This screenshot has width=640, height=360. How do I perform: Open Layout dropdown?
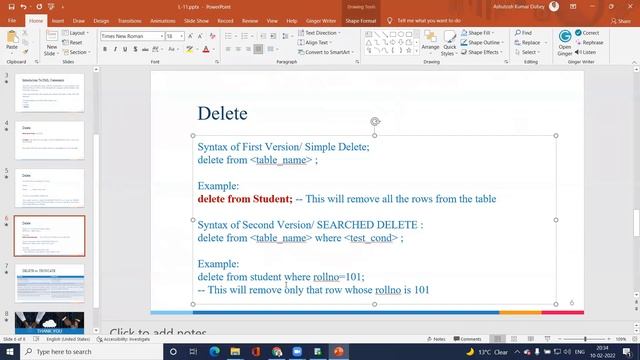(x=76, y=33)
